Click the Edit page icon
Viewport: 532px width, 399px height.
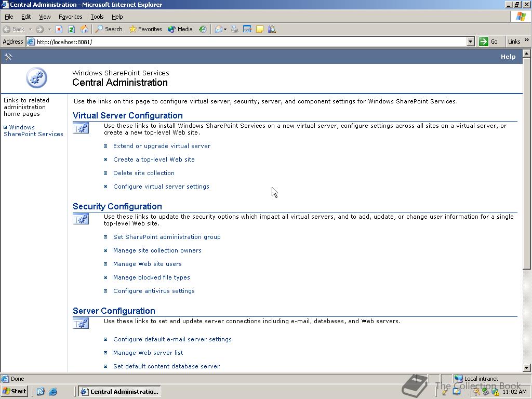click(x=247, y=29)
